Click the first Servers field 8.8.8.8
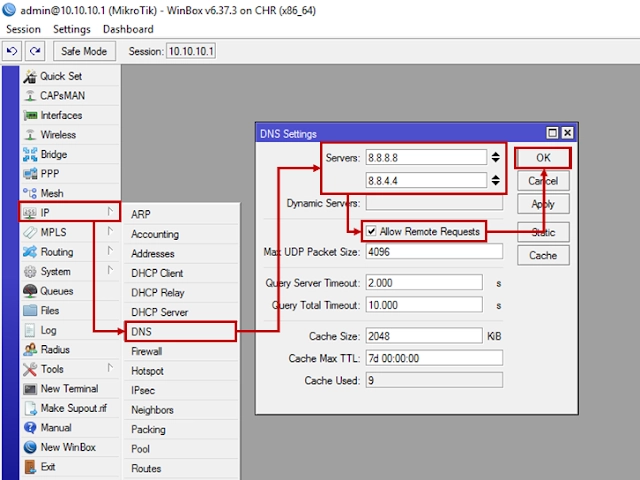640x480 pixels. click(x=426, y=158)
